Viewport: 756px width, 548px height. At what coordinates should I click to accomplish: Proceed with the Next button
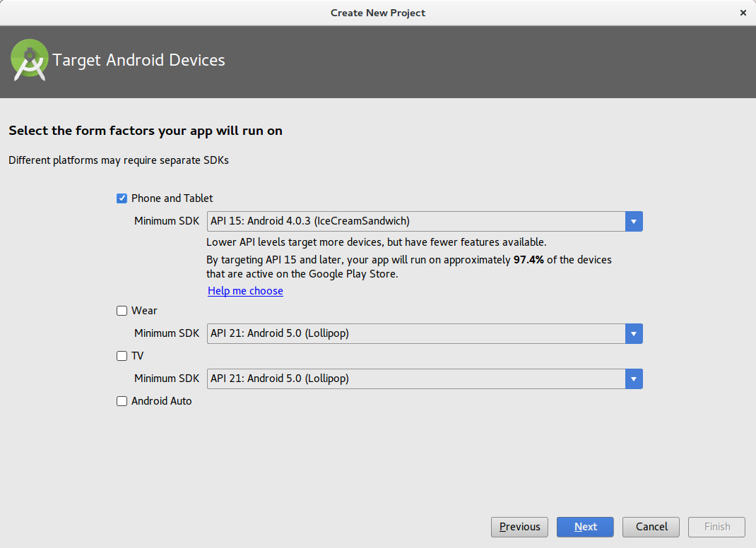pyautogui.click(x=585, y=527)
